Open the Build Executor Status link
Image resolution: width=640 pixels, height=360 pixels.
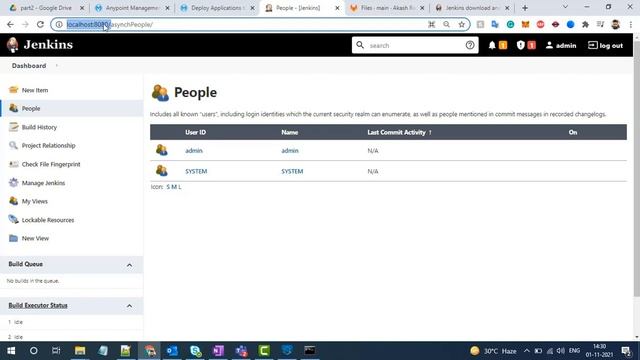38,305
